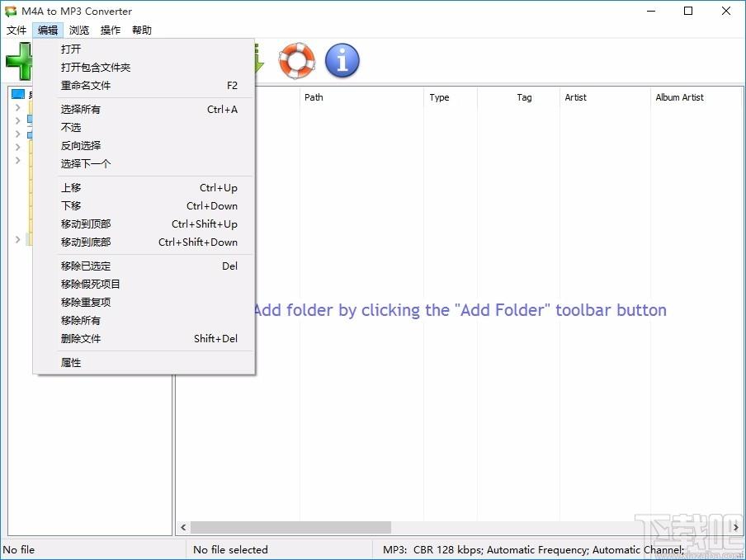Image resolution: width=746 pixels, height=560 pixels.
Task: Open the 帮助 menu
Action: pyautogui.click(x=142, y=30)
